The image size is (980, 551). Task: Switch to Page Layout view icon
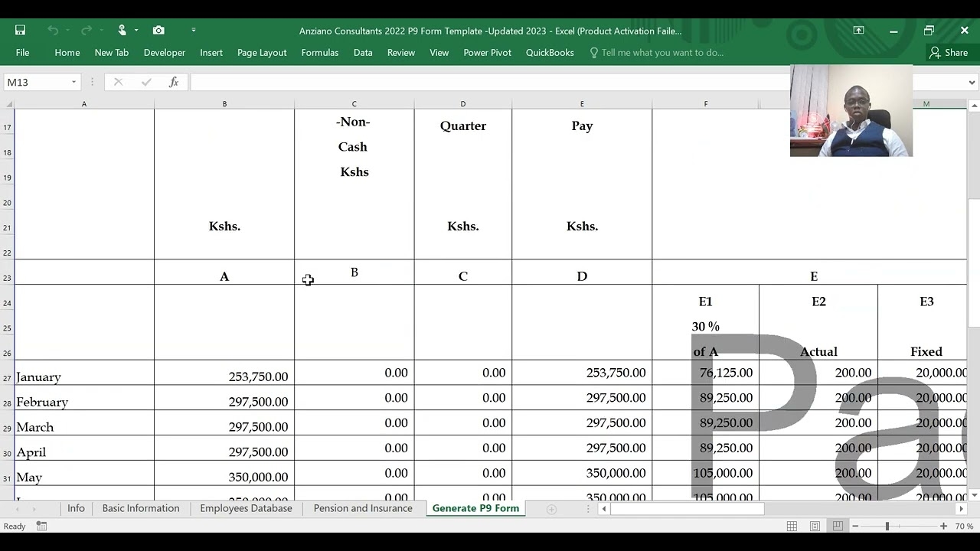[815, 526]
